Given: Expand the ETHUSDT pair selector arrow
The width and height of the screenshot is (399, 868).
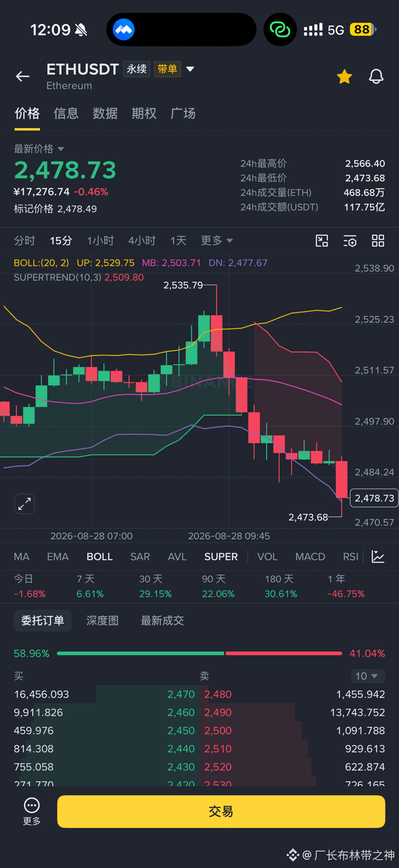Looking at the screenshot, I should pos(190,69).
